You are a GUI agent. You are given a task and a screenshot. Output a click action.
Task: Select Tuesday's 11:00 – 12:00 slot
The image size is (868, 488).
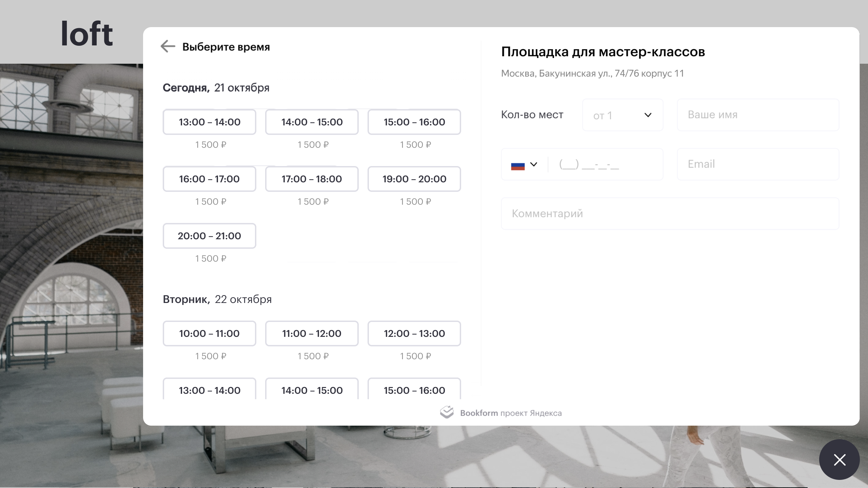312,333
